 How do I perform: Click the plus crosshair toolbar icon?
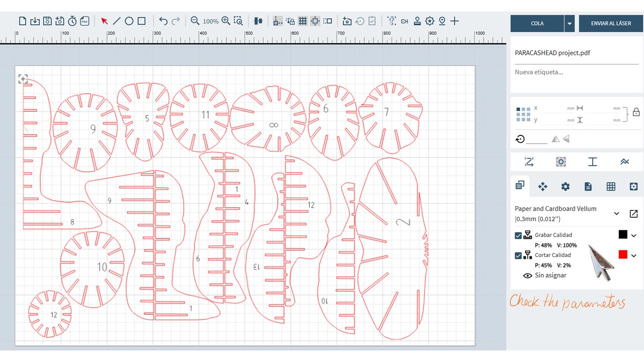[x=454, y=21]
